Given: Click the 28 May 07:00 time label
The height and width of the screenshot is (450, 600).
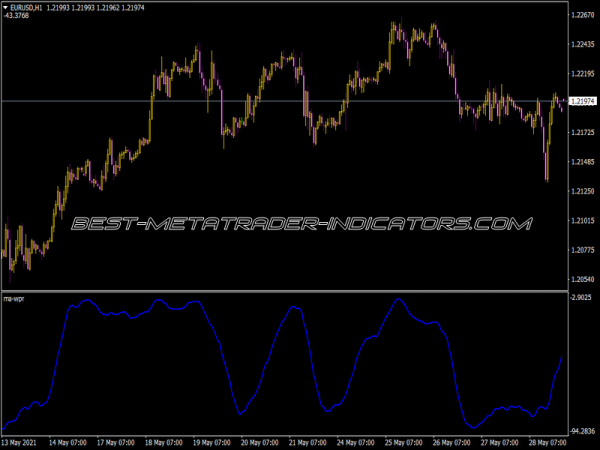Looking at the screenshot, I should click(545, 442).
